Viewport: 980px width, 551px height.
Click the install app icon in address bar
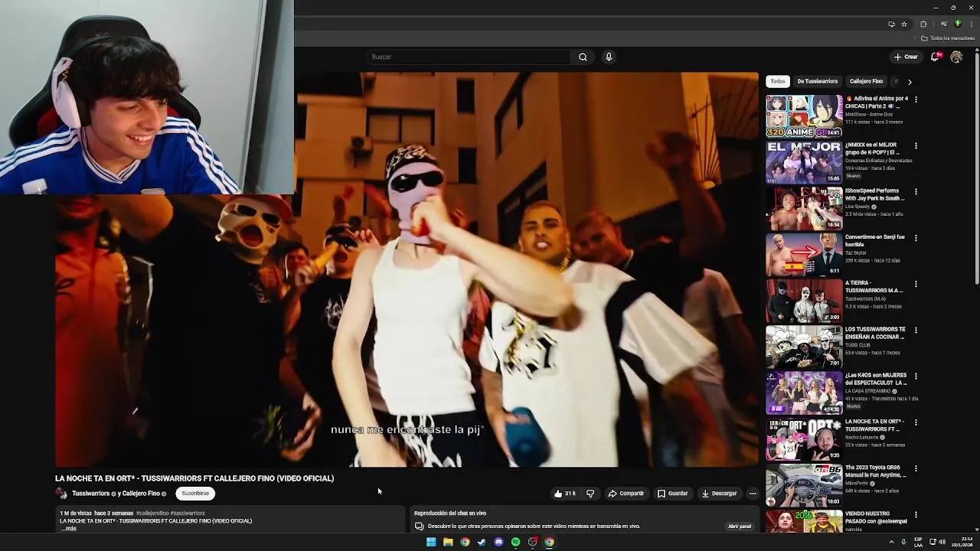tap(891, 24)
